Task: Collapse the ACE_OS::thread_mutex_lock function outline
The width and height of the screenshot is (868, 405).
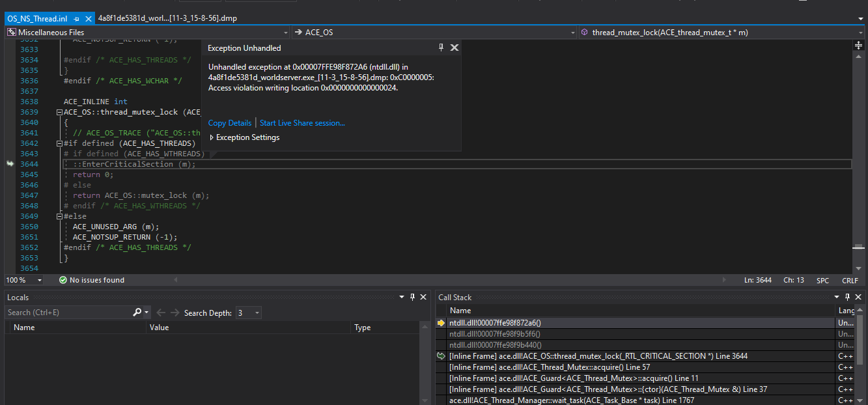Action: pos(59,112)
